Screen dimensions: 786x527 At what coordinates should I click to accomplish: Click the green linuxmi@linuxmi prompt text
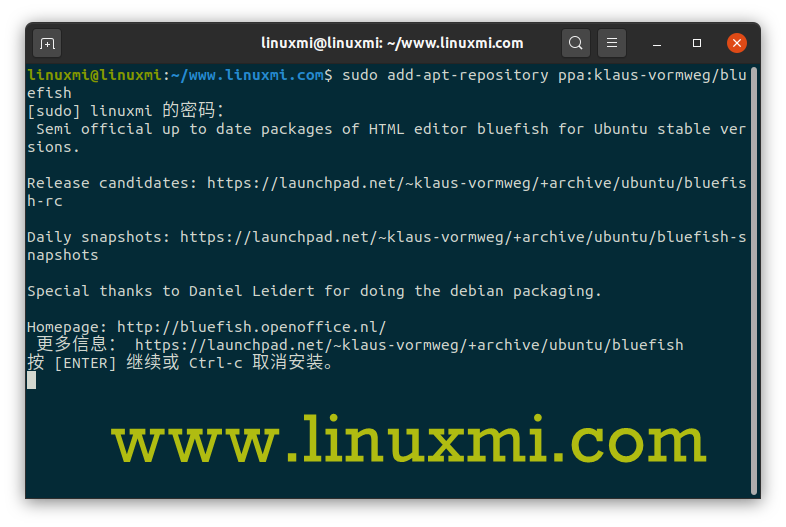[94, 75]
